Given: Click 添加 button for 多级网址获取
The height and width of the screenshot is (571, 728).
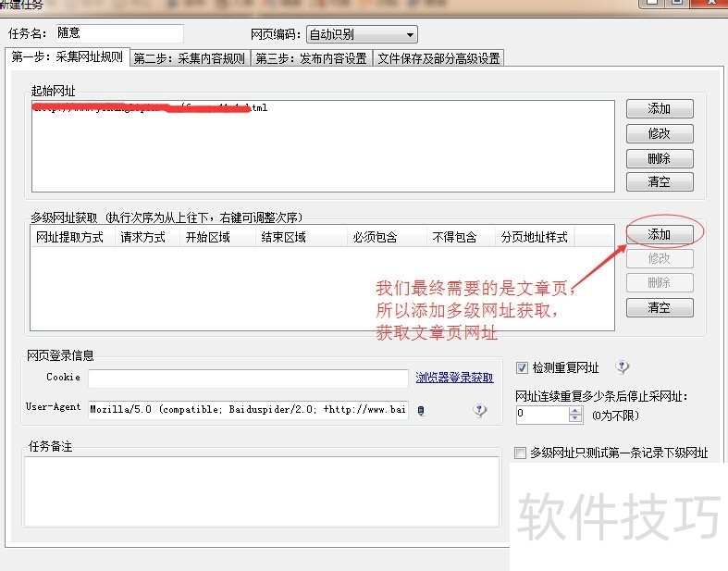Looking at the screenshot, I should [x=660, y=234].
